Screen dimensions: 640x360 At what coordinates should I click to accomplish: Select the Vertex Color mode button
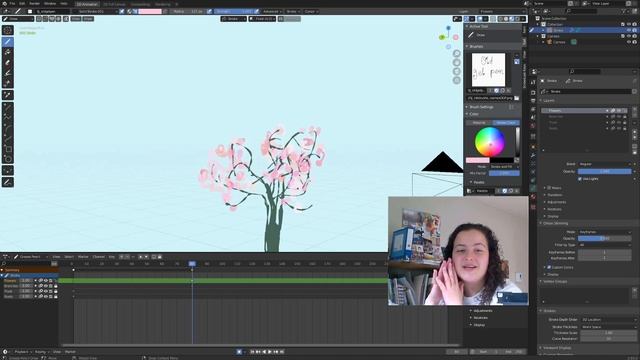[x=506, y=123]
